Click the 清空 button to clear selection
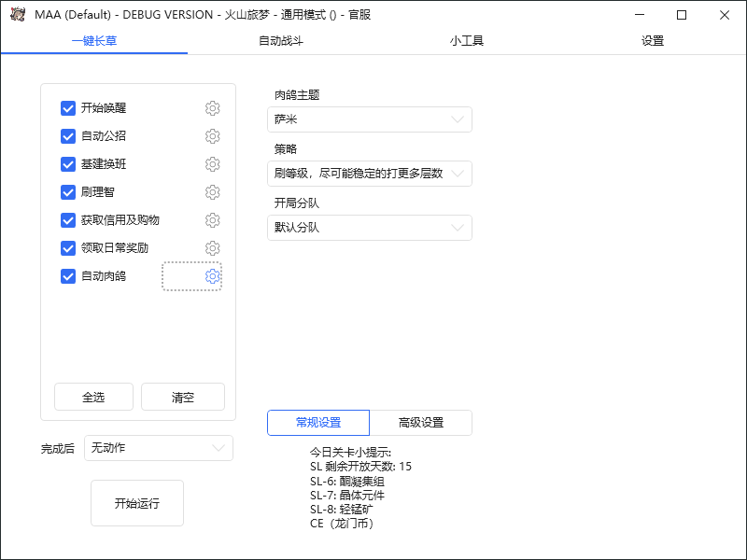This screenshot has width=747, height=560. (182, 396)
